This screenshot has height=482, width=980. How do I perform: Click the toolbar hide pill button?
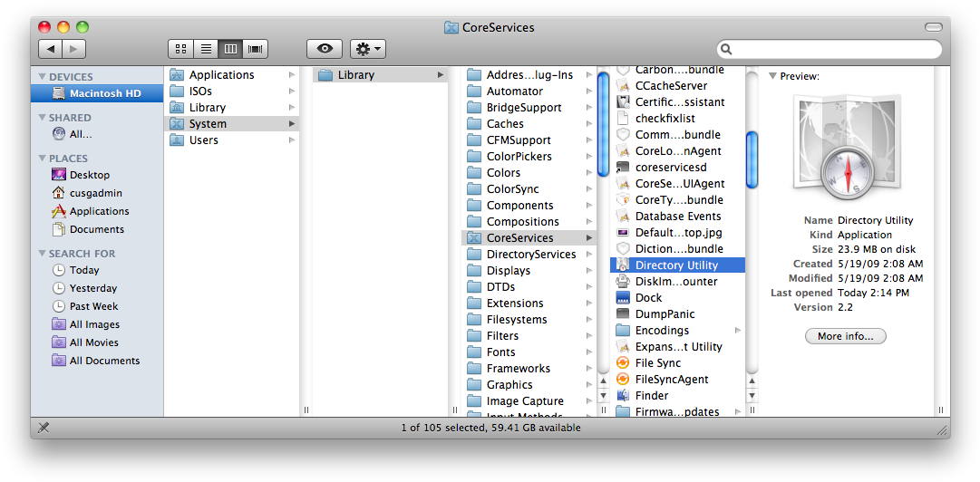click(x=933, y=27)
